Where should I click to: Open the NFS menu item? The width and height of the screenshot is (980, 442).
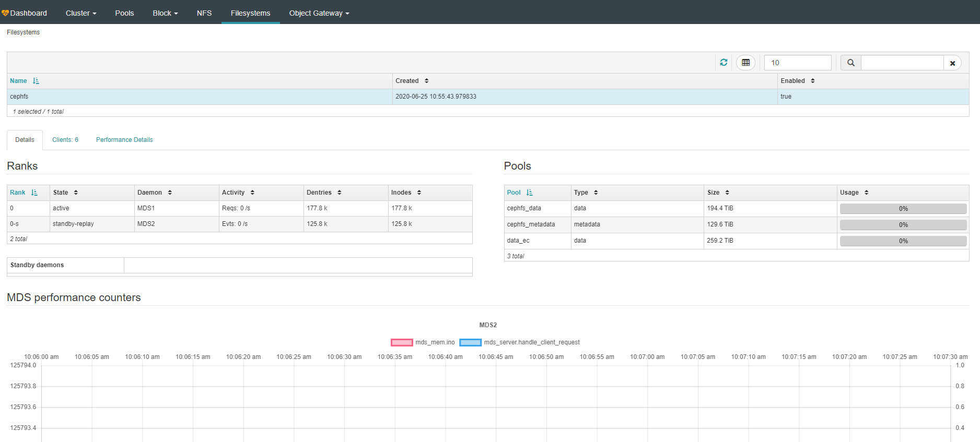pyautogui.click(x=204, y=13)
